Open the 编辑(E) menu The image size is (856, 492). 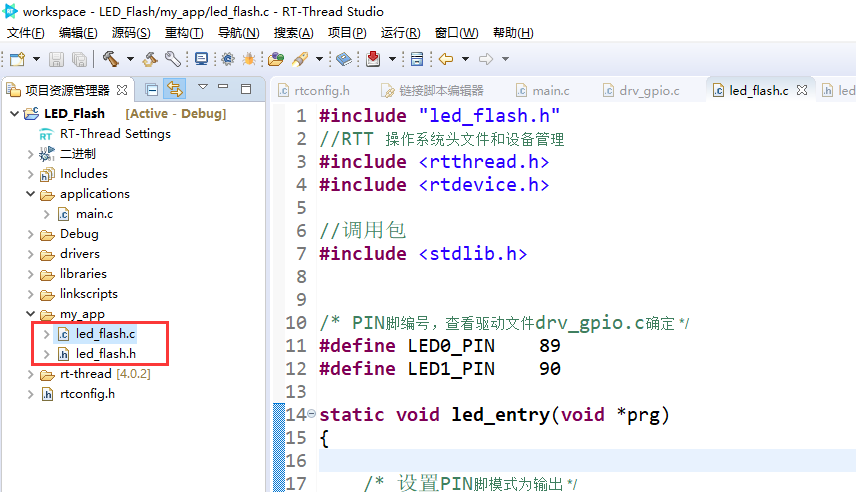click(x=78, y=33)
